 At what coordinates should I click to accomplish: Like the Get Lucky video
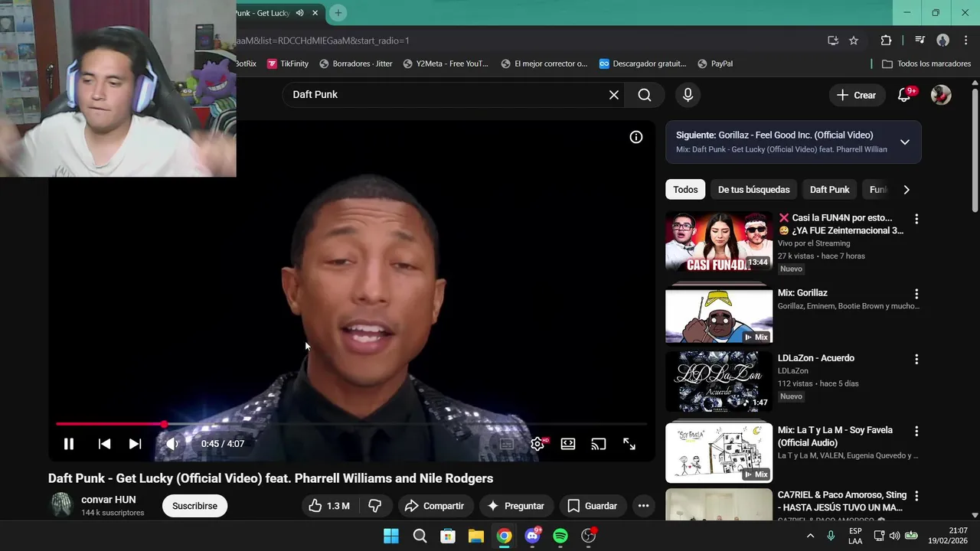[x=329, y=506]
